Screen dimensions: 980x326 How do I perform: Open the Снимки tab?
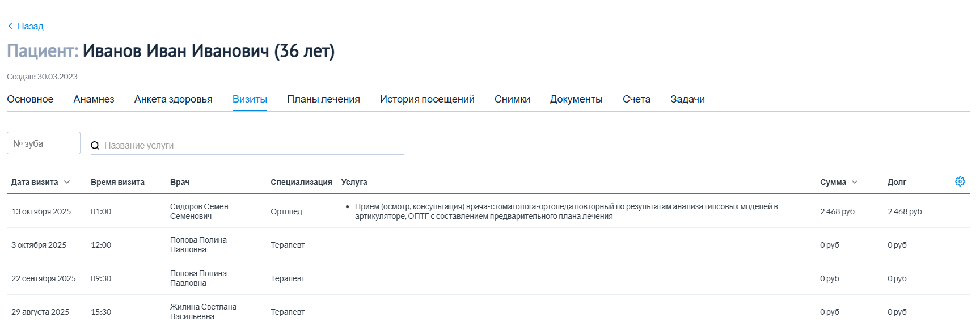click(x=512, y=99)
